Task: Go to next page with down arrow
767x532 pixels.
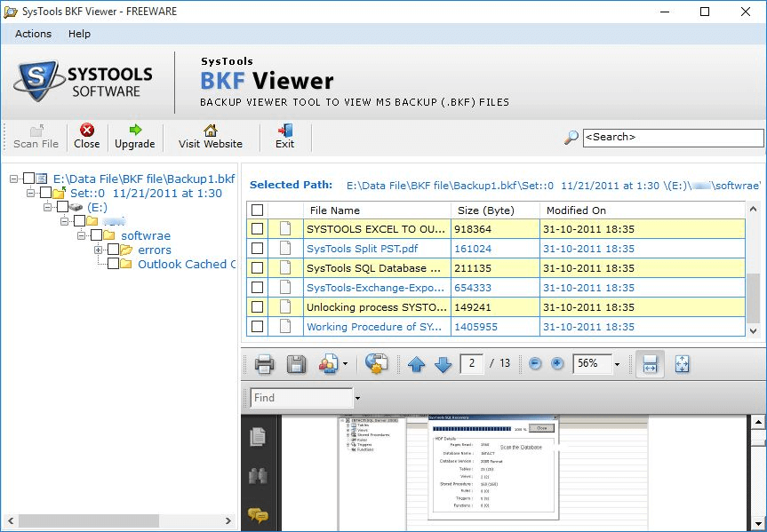Action: (443, 364)
